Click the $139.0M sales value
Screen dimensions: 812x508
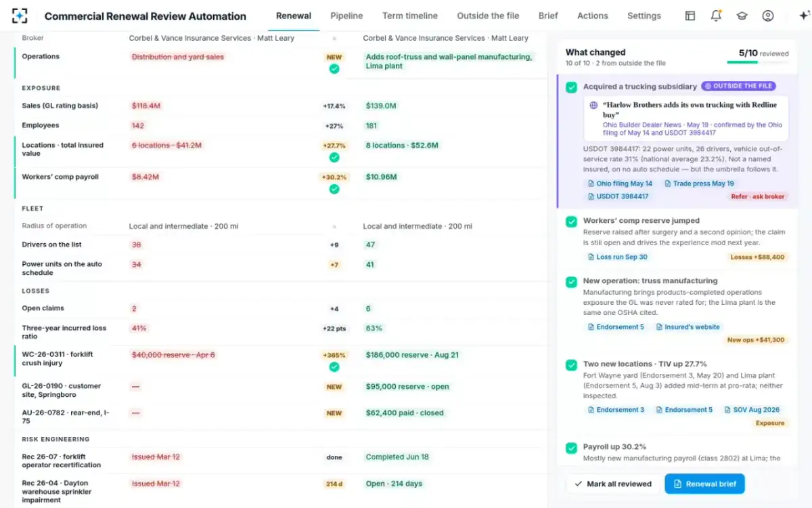pos(381,106)
